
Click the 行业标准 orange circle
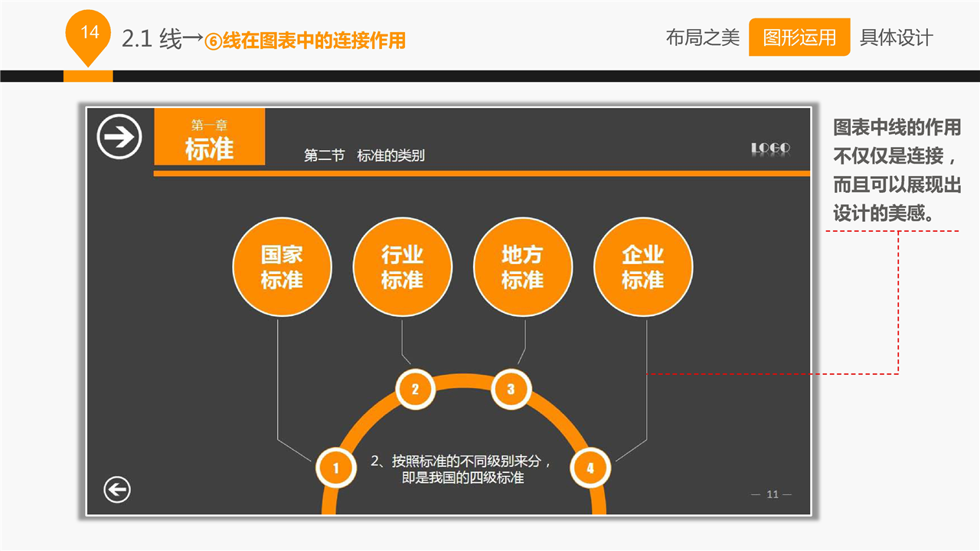402,267
